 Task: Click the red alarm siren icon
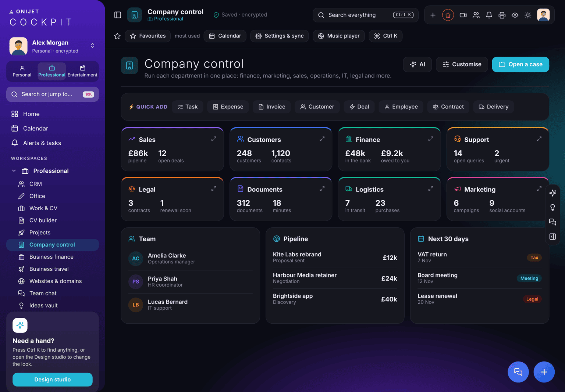(448, 15)
